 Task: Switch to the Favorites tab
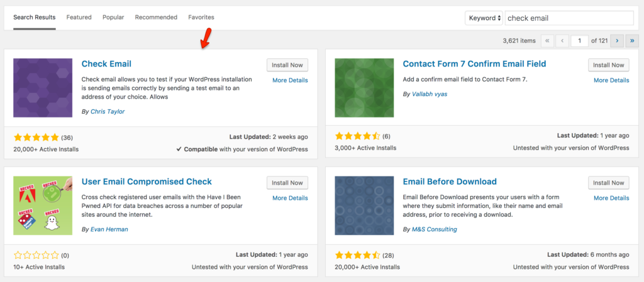[x=201, y=17]
